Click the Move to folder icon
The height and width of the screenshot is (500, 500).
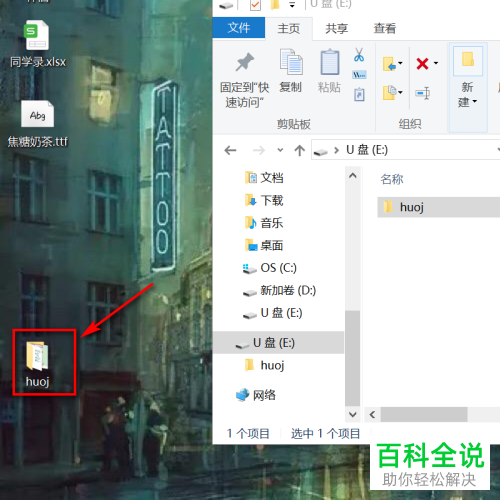pyautogui.click(x=389, y=63)
